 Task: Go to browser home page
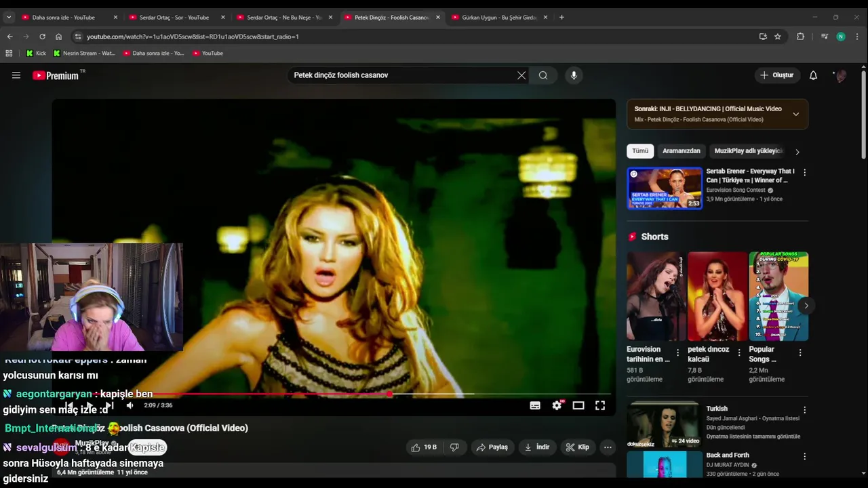pos(58,37)
